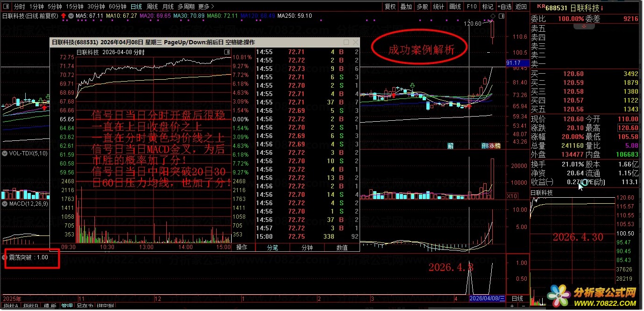Select the 60分钟 chart period
The height and width of the screenshot is (311, 644).
(x=117, y=7)
